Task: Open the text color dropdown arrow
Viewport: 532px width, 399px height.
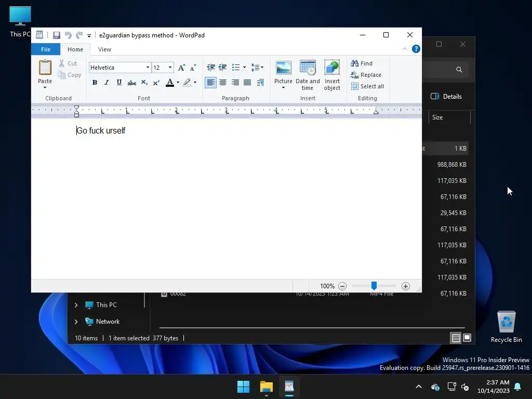Action: coord(178,83)
